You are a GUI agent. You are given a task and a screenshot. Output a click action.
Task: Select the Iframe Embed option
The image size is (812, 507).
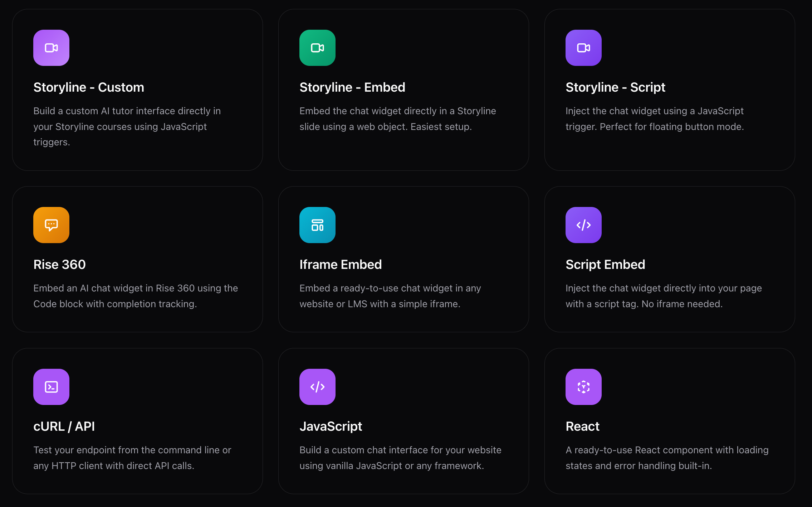coord(403,259)
